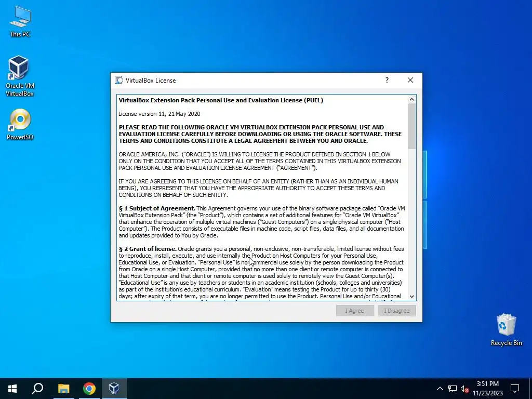Select the Recycle Bin icon

(506, 329)
